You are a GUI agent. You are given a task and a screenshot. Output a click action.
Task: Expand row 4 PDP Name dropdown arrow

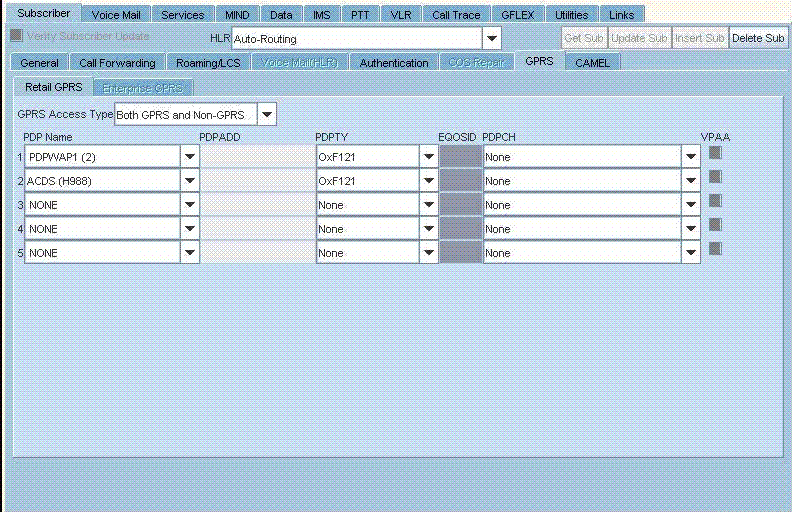pos(190,228)
